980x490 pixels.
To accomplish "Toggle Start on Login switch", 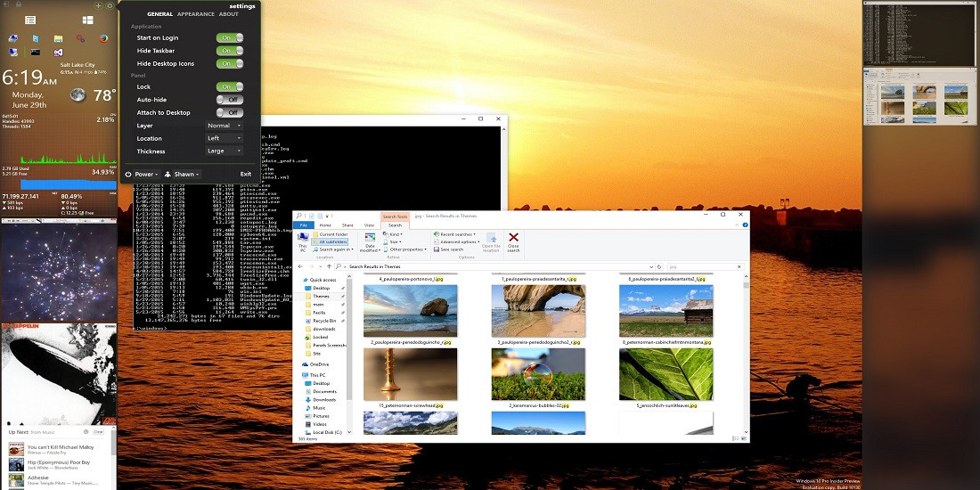I will pos(230,38).
